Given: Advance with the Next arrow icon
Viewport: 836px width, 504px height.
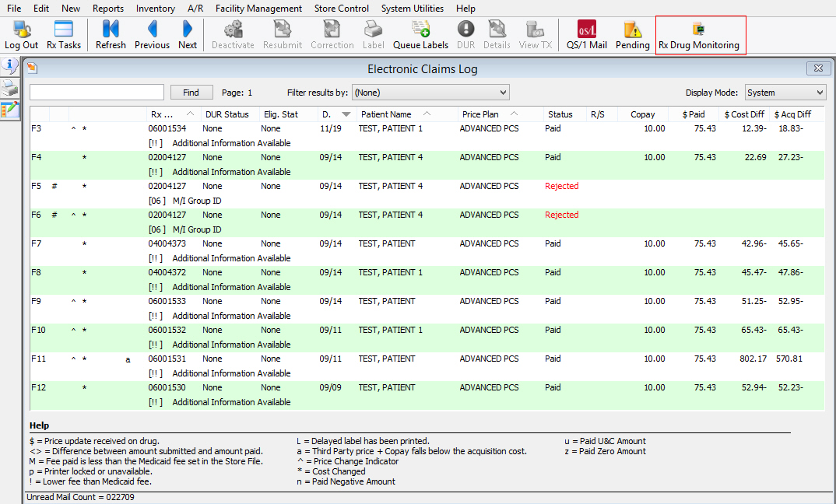Looking at the screenshot, I should pyautogui.click(x=188, y=35).
